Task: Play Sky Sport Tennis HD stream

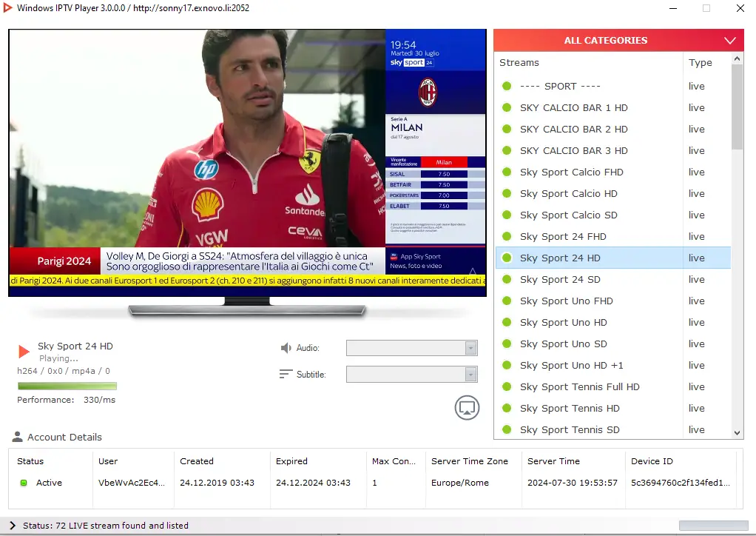Action: point(612,408)
